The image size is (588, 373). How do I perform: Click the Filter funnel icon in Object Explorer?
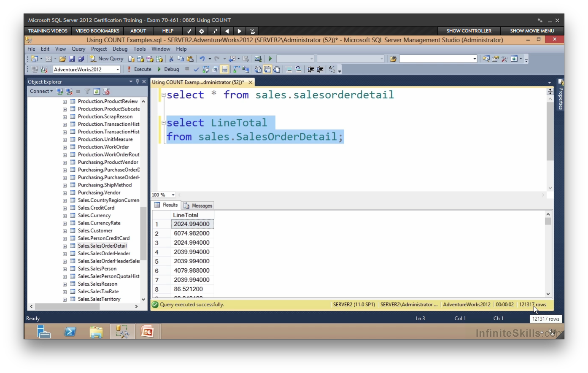pos(87,91)
